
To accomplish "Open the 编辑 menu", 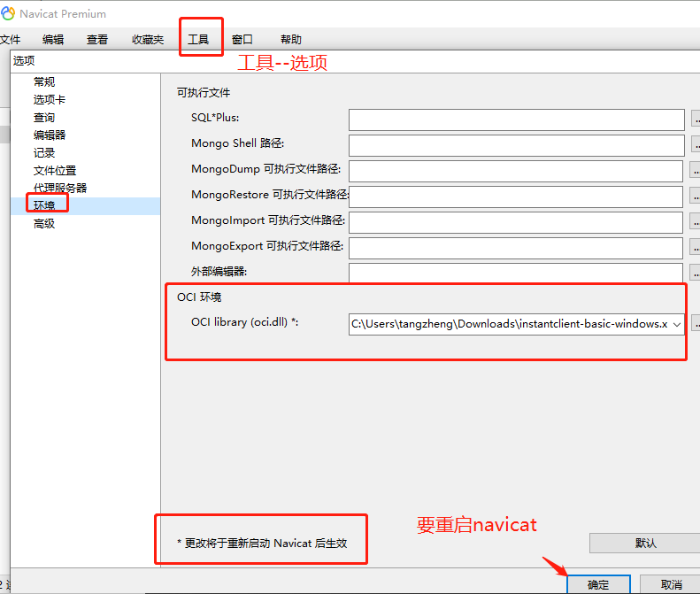I will coord(53,40).
